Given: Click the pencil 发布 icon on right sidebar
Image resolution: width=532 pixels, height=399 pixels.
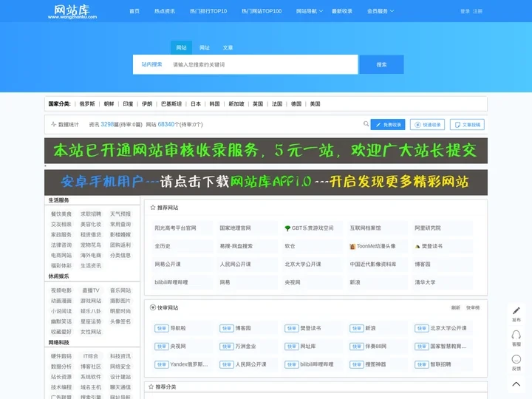Looking at the screenshot, I should coord(516,310).
